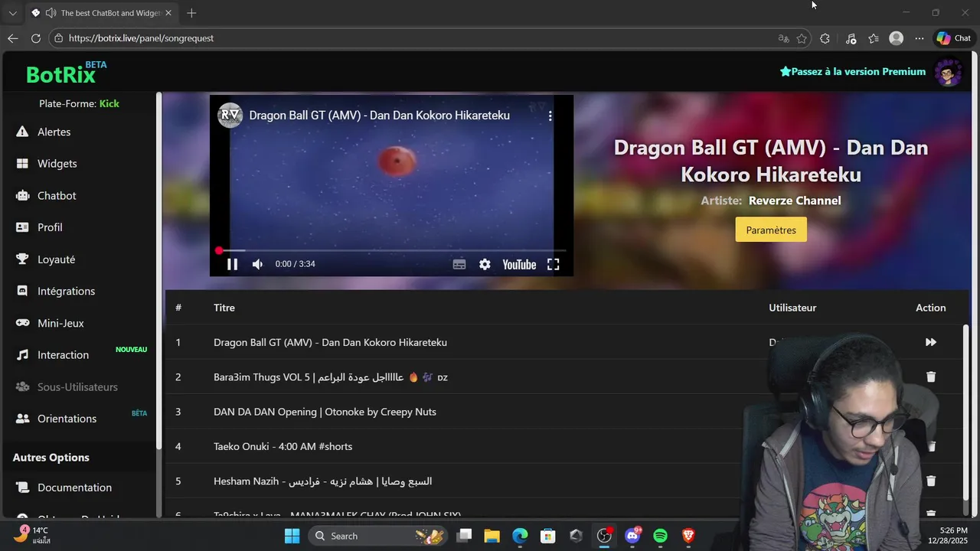The width and height of the screenshot is (980, 551).
Task: Open the Windows Start menu
Action: (292, 536)
